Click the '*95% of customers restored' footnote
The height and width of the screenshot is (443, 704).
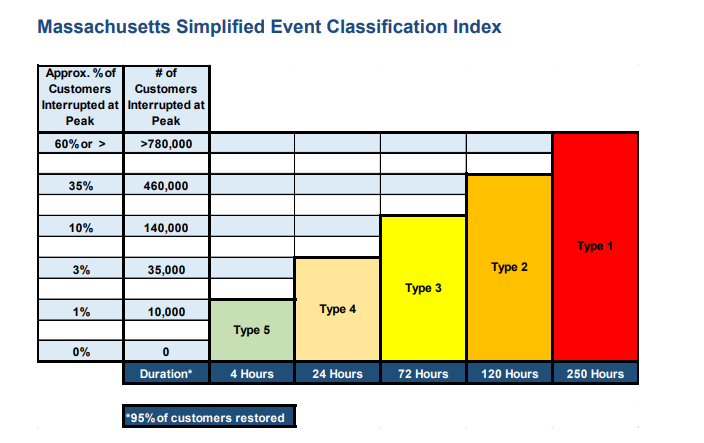coord(209,417)
